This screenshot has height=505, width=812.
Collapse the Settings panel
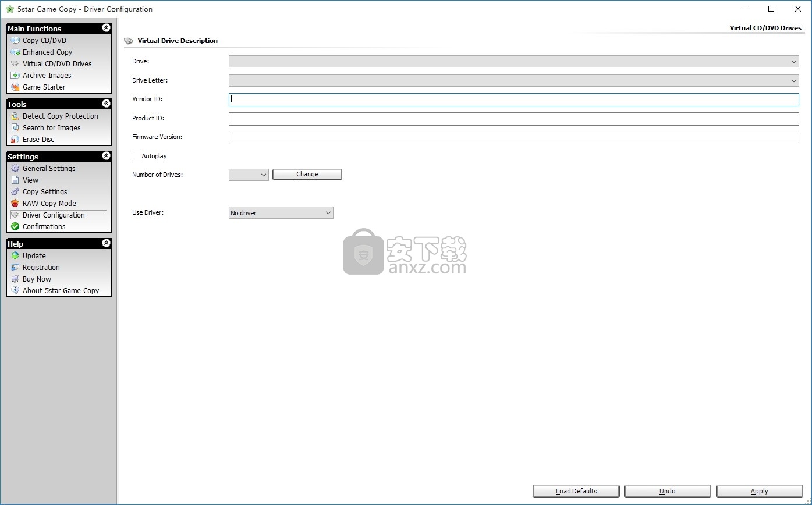pos(106,156)
